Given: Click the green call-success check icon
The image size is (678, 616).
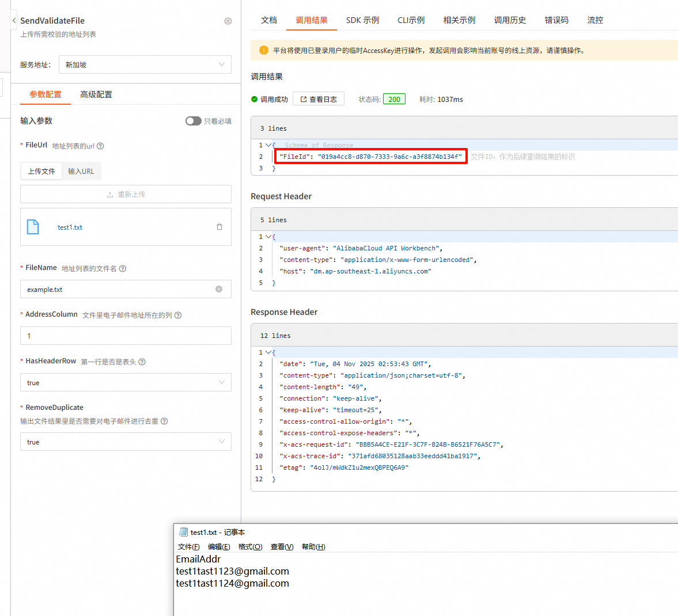Looking at the screenshot, I should (x=254, y=99).
